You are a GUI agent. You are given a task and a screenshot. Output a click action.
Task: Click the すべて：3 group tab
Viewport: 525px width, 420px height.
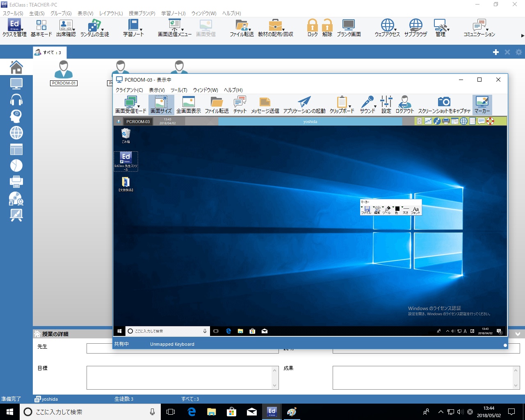49,52
